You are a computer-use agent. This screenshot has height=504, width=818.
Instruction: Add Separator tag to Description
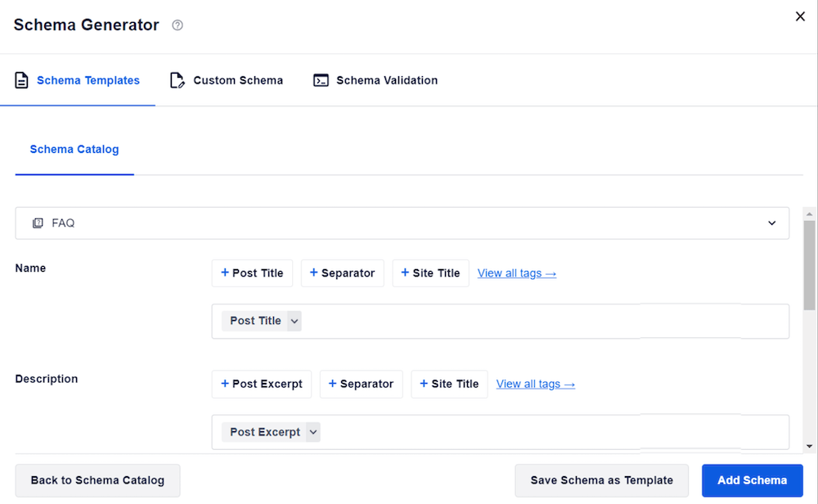click(x=361, y=384)
